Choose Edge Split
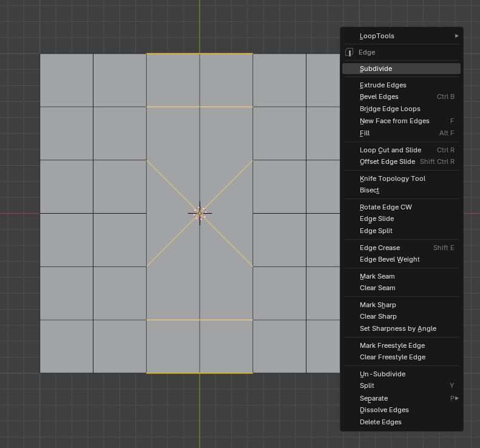The width and height of the screenshot is (480, 448). point(401,231)
